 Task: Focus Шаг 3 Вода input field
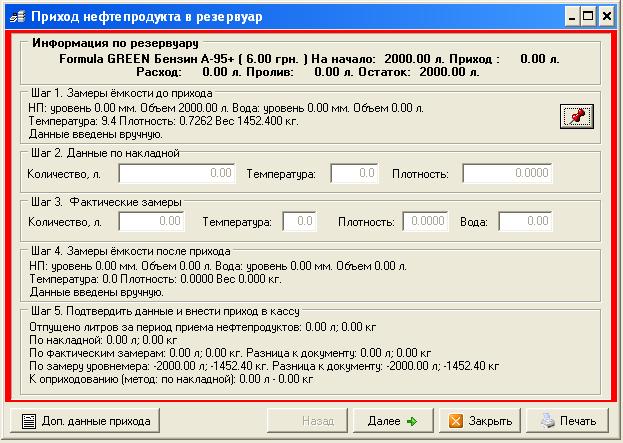point(525,221)
